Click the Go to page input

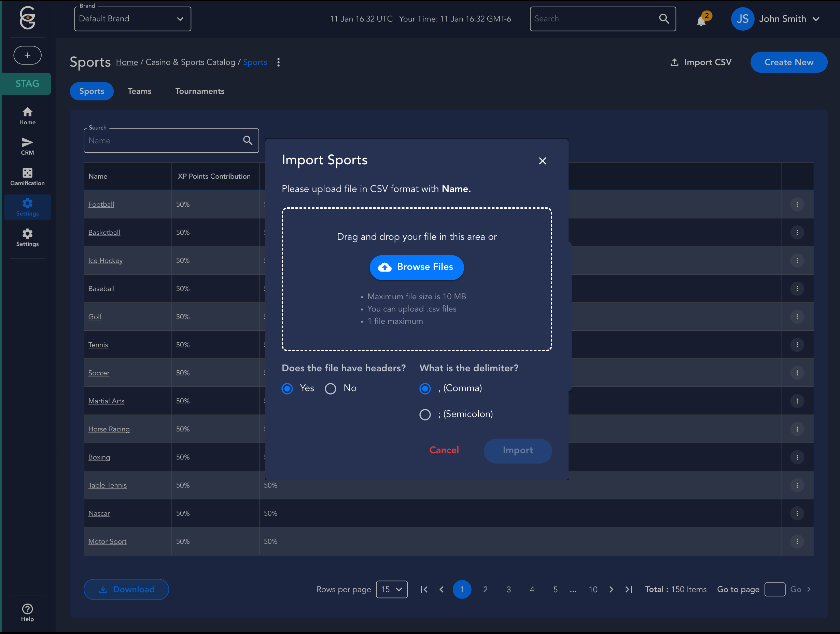(x=774, y=589)
